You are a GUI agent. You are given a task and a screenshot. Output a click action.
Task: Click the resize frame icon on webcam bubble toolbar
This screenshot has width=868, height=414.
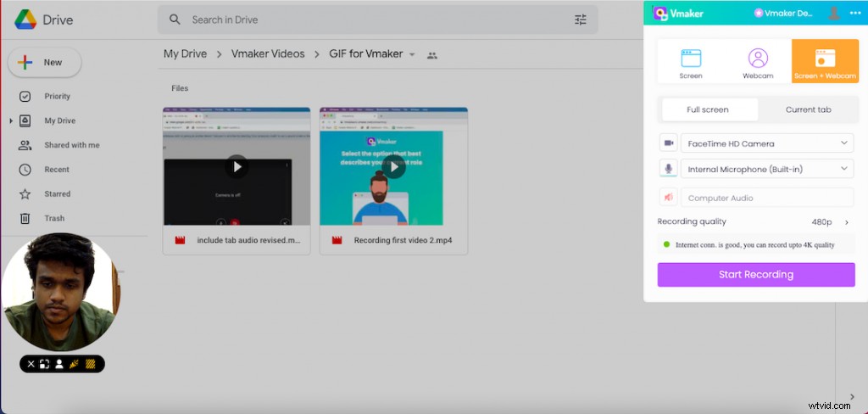[x=45, y=364]
